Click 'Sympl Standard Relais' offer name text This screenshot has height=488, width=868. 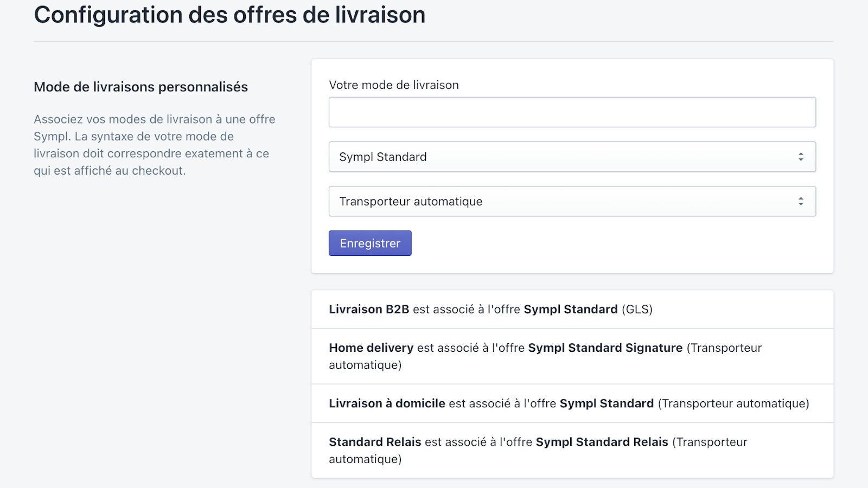pyautogui.click(x=602, y=442)
